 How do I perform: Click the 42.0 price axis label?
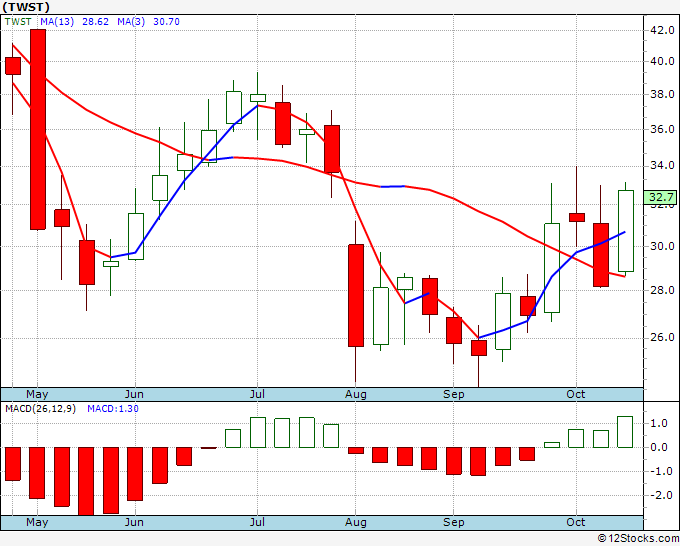click(663, 30)
